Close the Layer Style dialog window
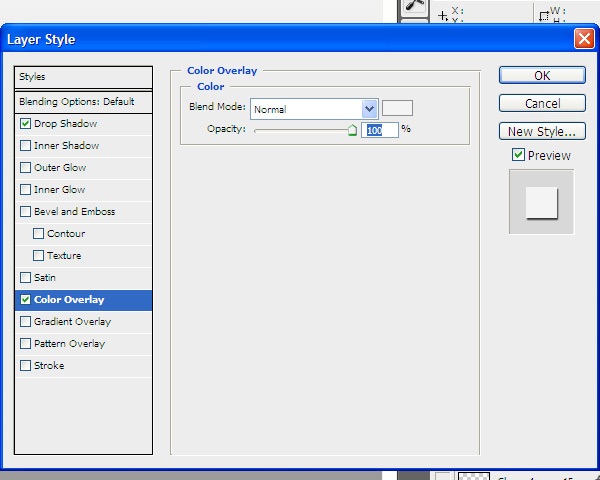This screenshot has width=600, height=480. click(x=583, y=39)
